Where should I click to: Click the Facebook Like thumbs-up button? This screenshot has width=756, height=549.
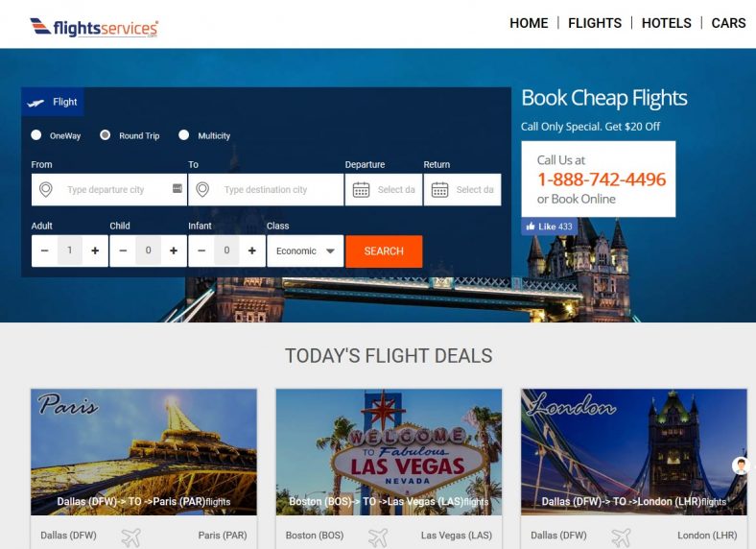click(549, 227)
